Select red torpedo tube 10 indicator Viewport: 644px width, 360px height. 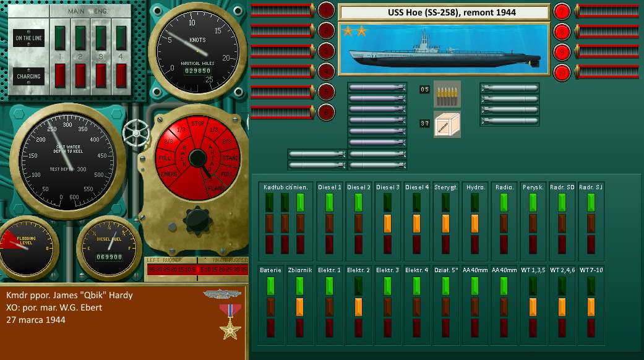coord(561,72)
